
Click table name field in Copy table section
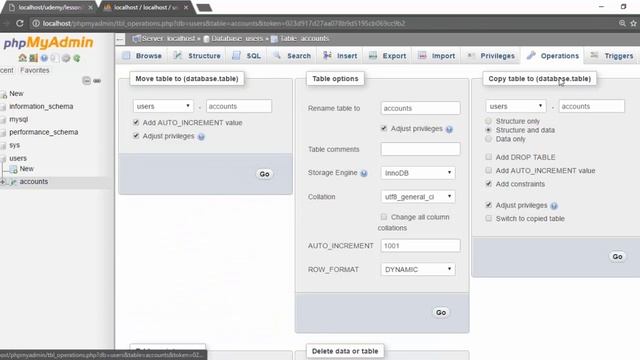coord(591,106)
